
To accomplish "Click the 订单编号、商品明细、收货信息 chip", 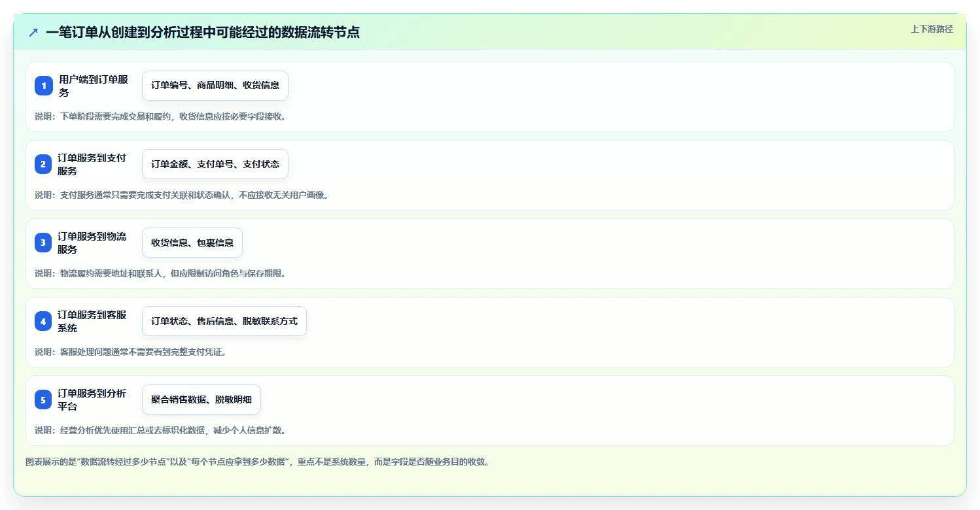I will tap(215, 86).
